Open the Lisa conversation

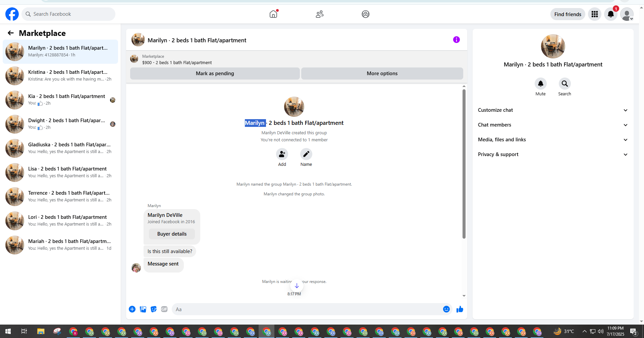pyautogui.click(x=60, y=173)
